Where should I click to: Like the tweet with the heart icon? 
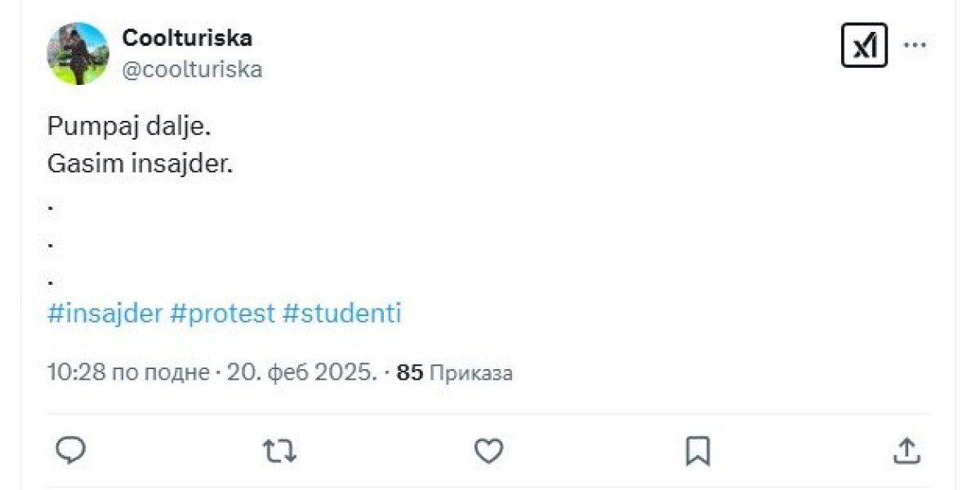(x=488, y=450)
